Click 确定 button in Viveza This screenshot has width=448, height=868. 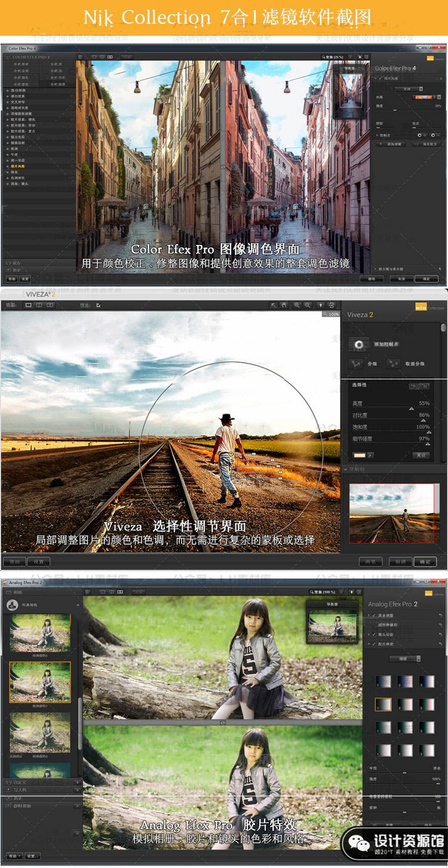coord(425,562)
